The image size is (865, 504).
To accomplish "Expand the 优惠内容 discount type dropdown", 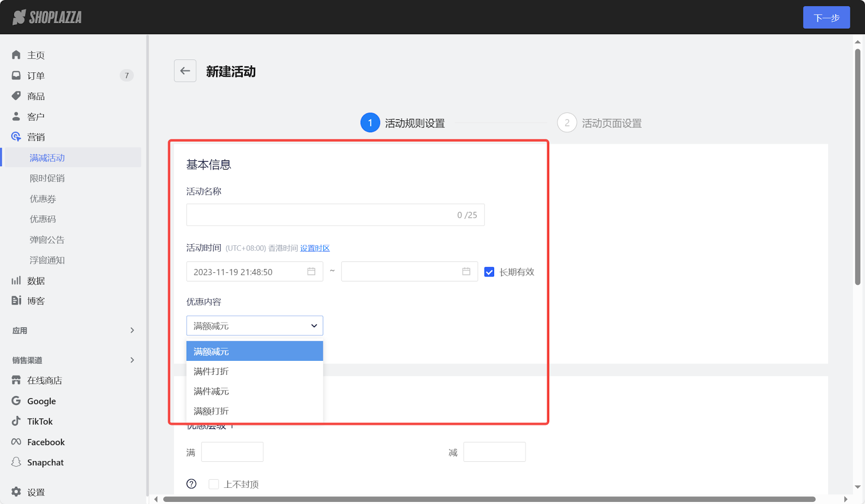I will 254,325.
